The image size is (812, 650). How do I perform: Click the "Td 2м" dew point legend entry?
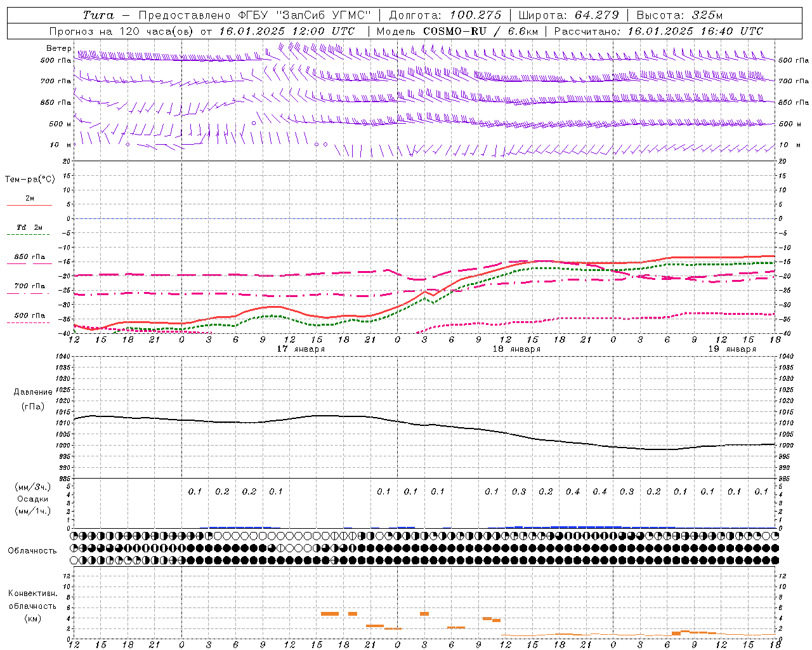pyautogui.click(x=30, y=227)
